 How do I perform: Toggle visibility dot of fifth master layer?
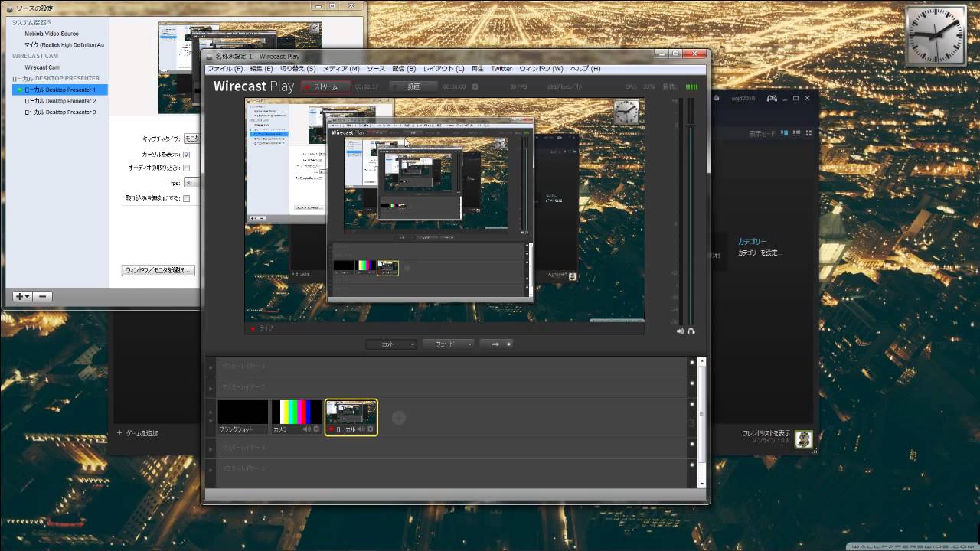pos(691,464)
